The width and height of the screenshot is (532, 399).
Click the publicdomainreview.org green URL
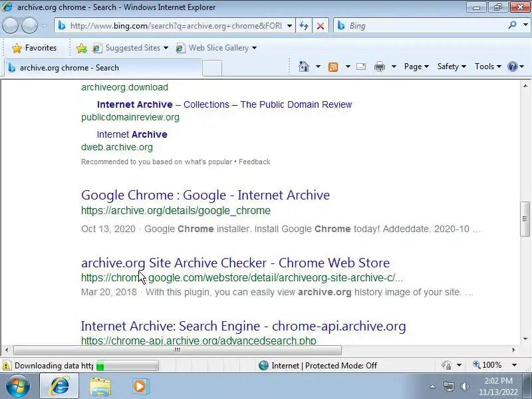click(x=130, y=118)
